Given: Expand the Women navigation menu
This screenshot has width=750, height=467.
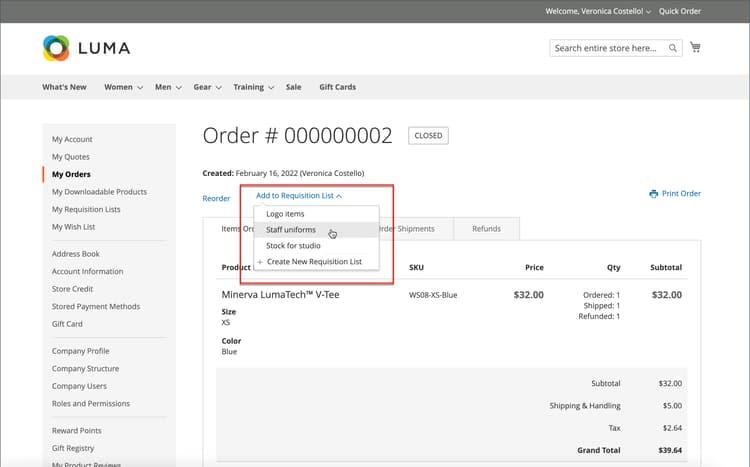Looking at the screenshot, I should coord(123,87).
